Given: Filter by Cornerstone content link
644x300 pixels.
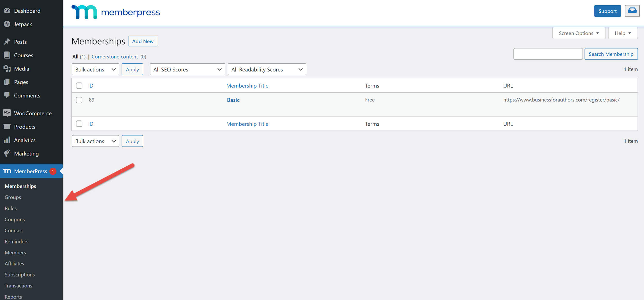Looking at the screenshot, I should [115, 56].
